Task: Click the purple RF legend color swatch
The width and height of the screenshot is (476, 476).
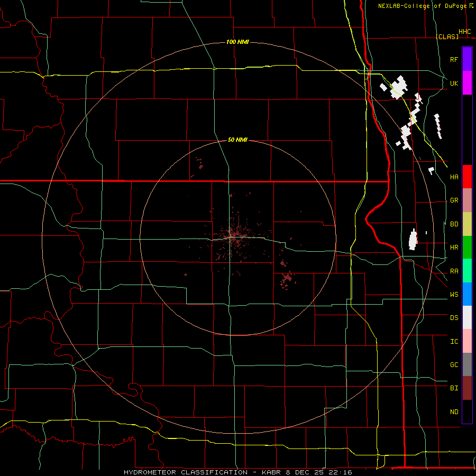Action: pyautogui.click(x=467, y=59)
